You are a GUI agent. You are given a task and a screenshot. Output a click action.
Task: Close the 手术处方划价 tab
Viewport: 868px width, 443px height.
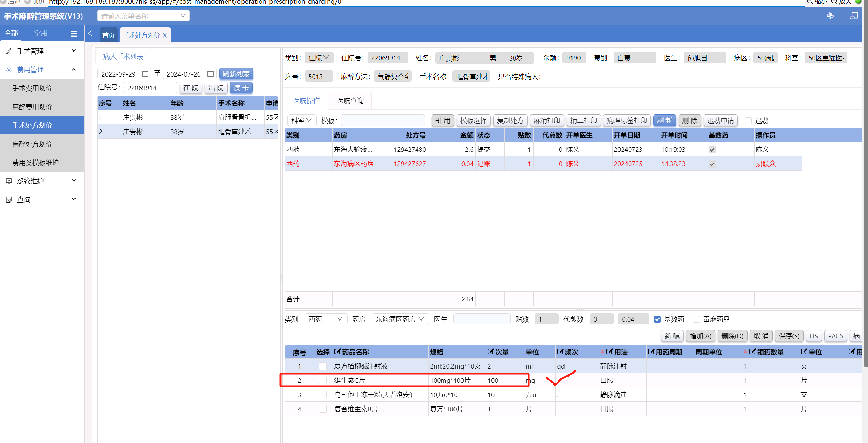[165, 35]
